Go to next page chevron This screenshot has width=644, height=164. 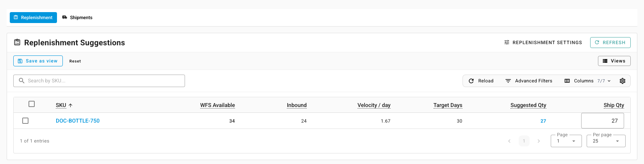(539, 141)
